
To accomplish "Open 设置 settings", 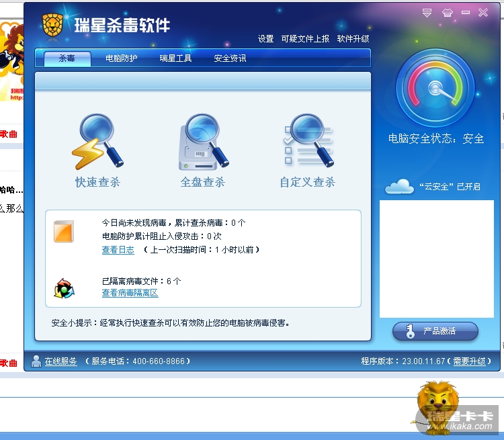I will coord(265,39).
